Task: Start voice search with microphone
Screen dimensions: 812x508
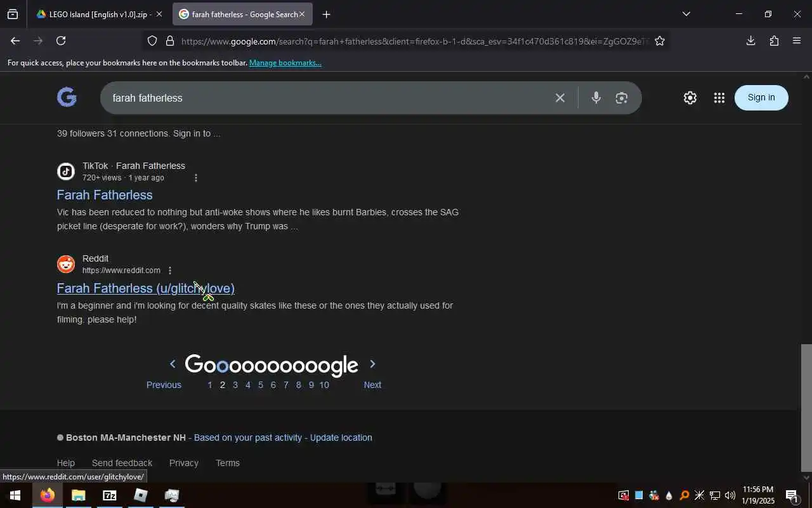Action: [x=596, y=98]
